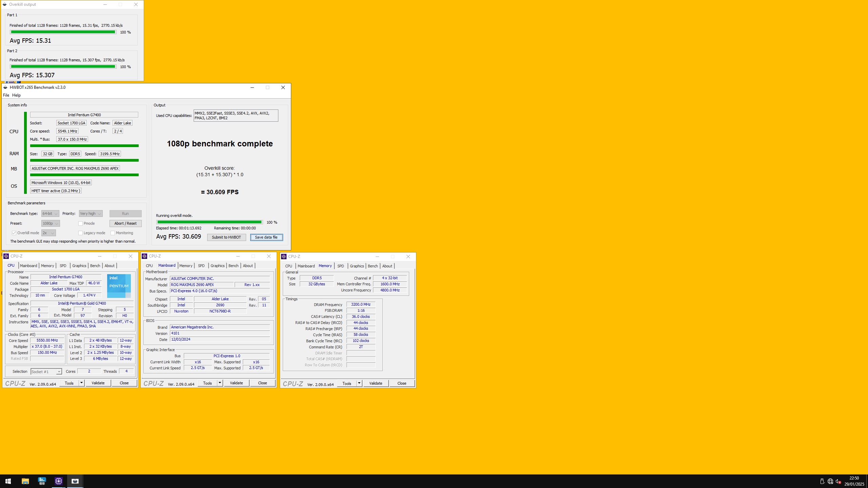Click the Used CPU capabilities text box

(236, 116)
